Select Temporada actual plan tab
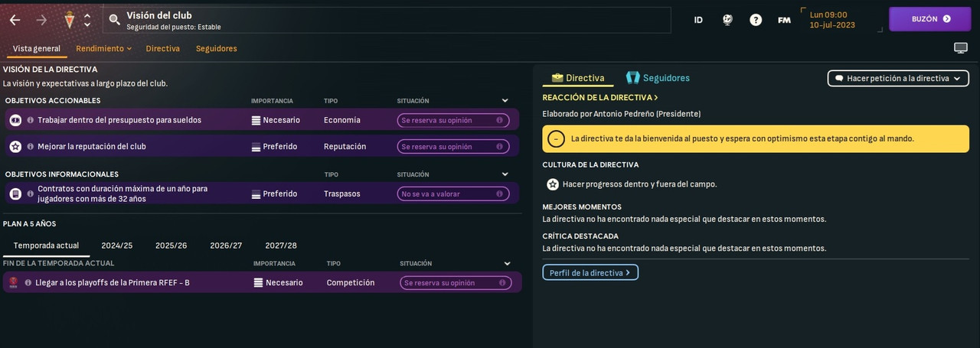980x348 pixels. click(46, 246)
